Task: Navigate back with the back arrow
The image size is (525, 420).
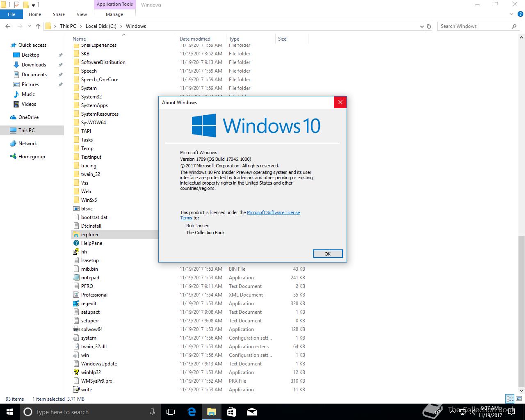Action: pyautogui.click(x=8, y=26)
